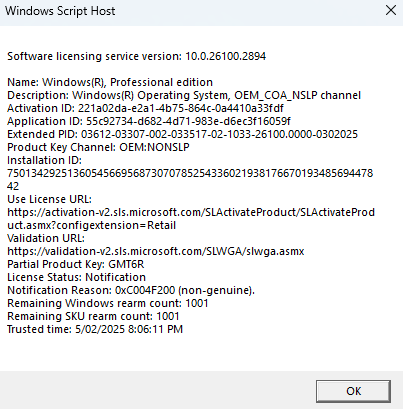Click the Windows Script Host title text
403x409 pixels.
coord(60,11)
